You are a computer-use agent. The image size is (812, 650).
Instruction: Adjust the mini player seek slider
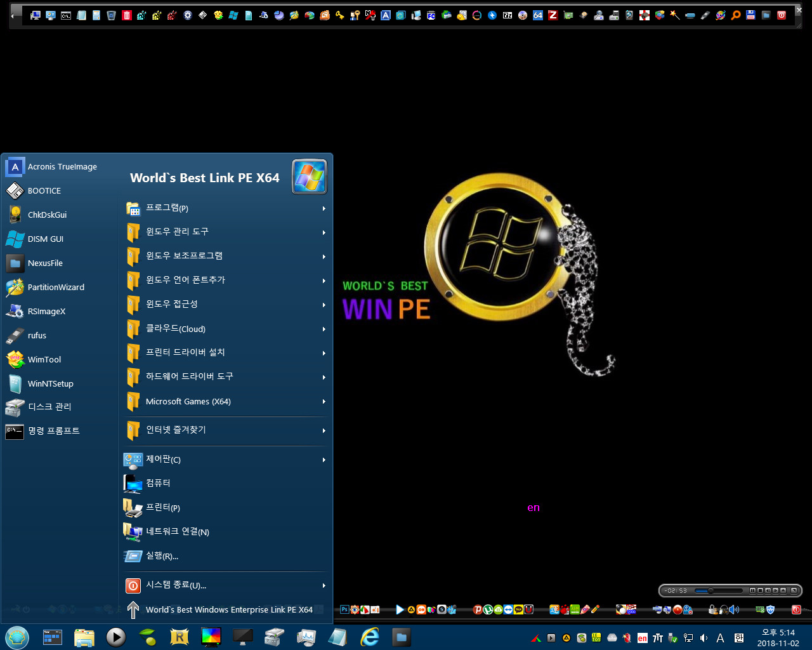coord(719,590)
